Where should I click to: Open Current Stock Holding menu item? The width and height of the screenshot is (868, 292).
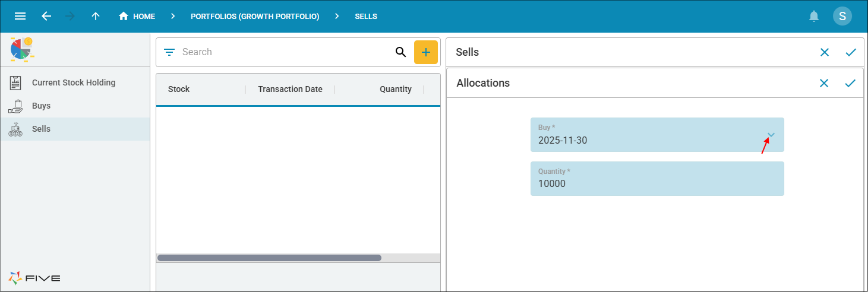[x=75, y=82]
